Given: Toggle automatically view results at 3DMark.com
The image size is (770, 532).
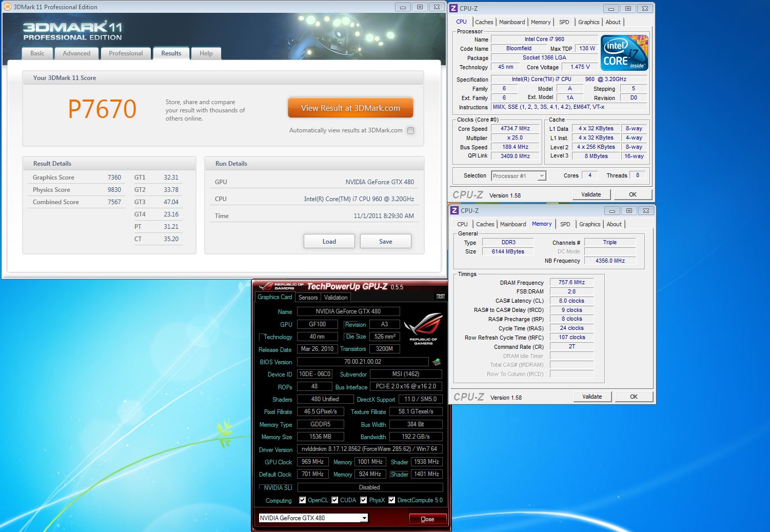Looking at the screenshot, I should (410, 130).
